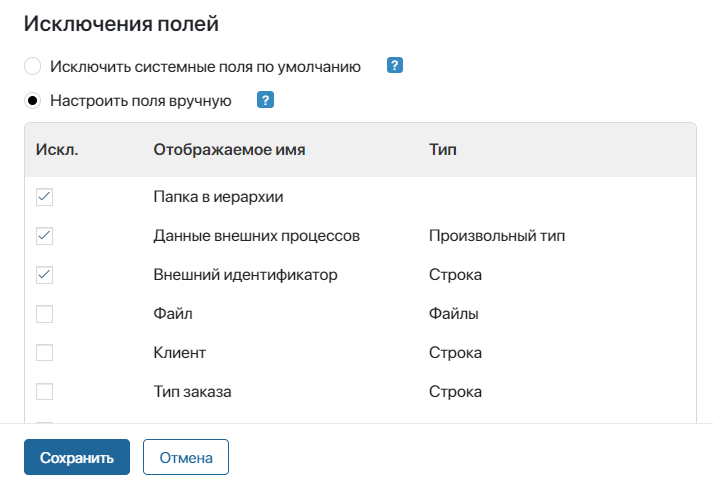Click the Папка в иерархии field name
The height and width of the screenshot is (486, 713).
point(218,197)
